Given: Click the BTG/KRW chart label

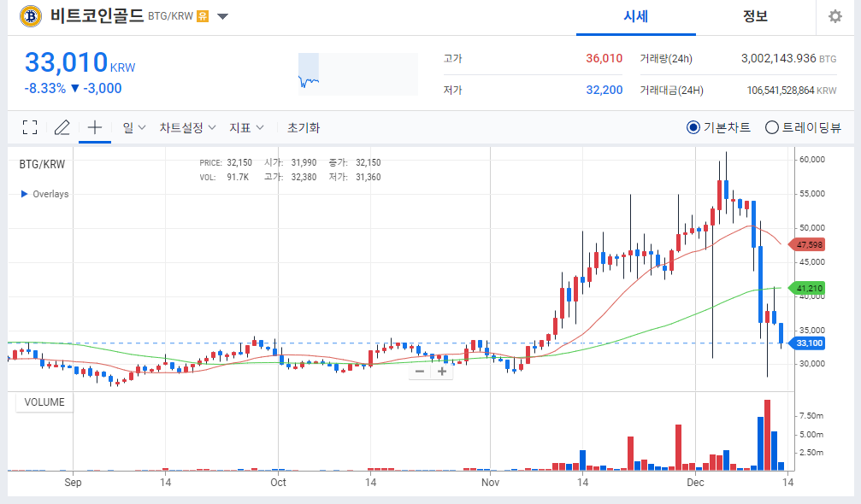Looking at the screenshot, I should pos(42,164).
